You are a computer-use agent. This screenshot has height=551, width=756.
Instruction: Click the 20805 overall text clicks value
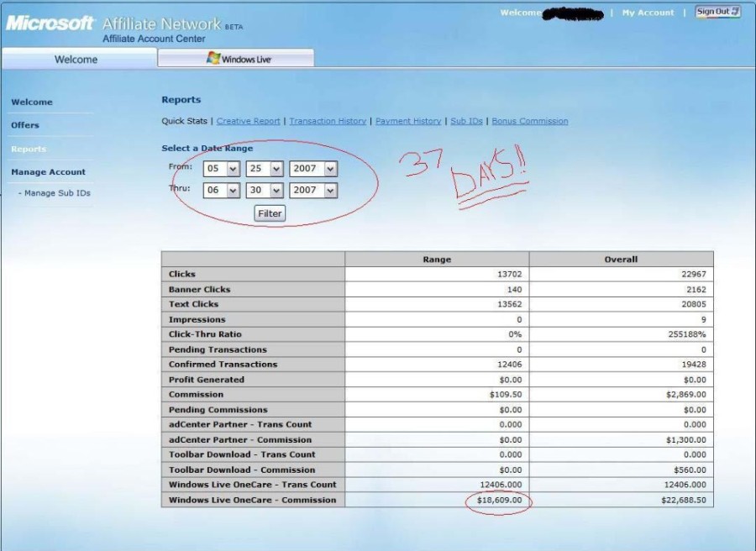coord(694,304)
